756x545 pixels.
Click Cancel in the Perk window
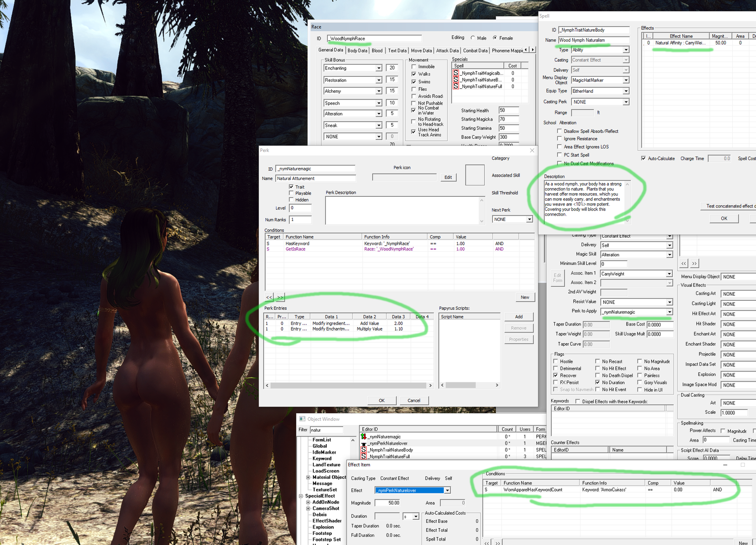414,401
